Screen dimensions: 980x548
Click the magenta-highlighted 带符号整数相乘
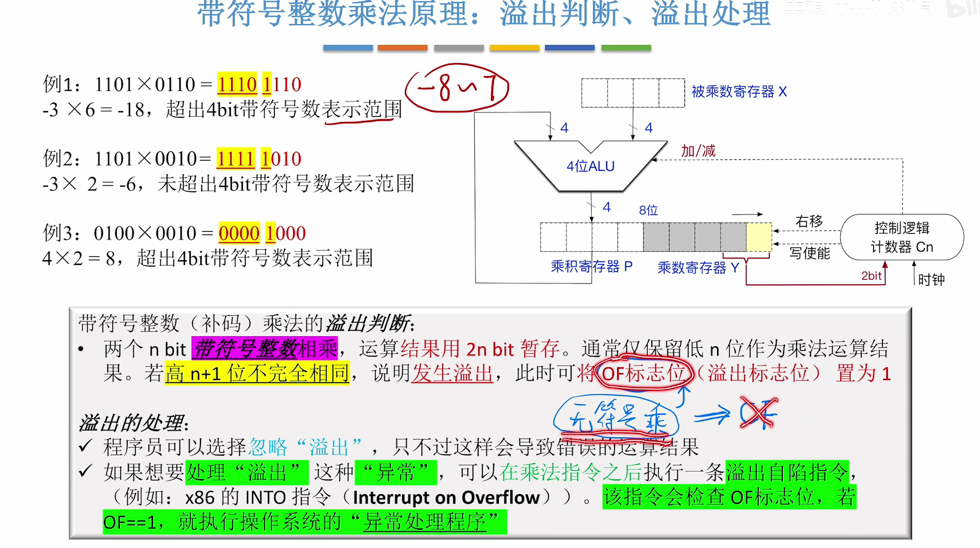[x=265, y=349]
